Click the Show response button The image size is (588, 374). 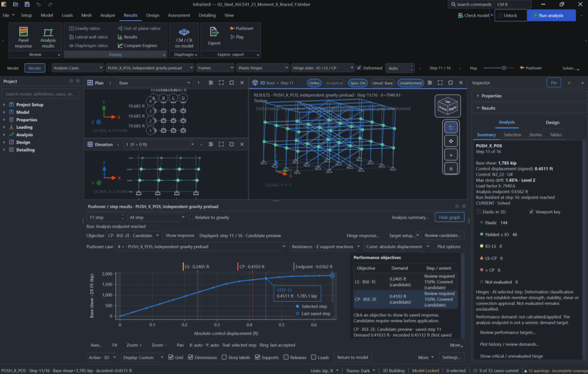point(180,236)
